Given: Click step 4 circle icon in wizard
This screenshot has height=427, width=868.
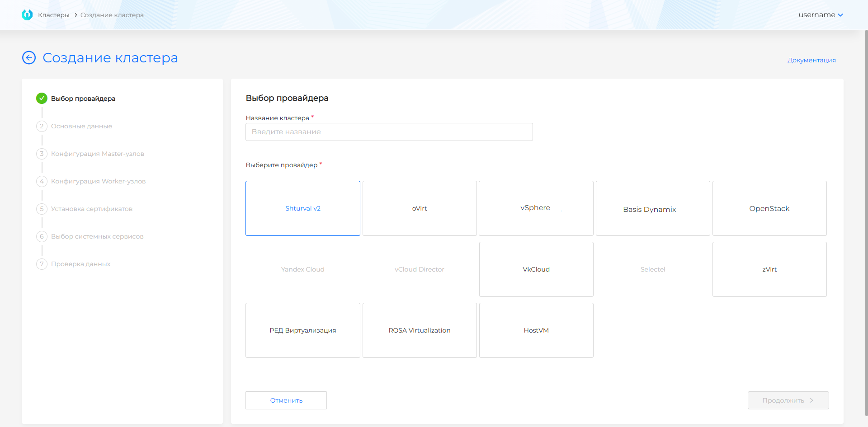Looking at the screenshot, I should pyautogui.click(x=42, y=181).
